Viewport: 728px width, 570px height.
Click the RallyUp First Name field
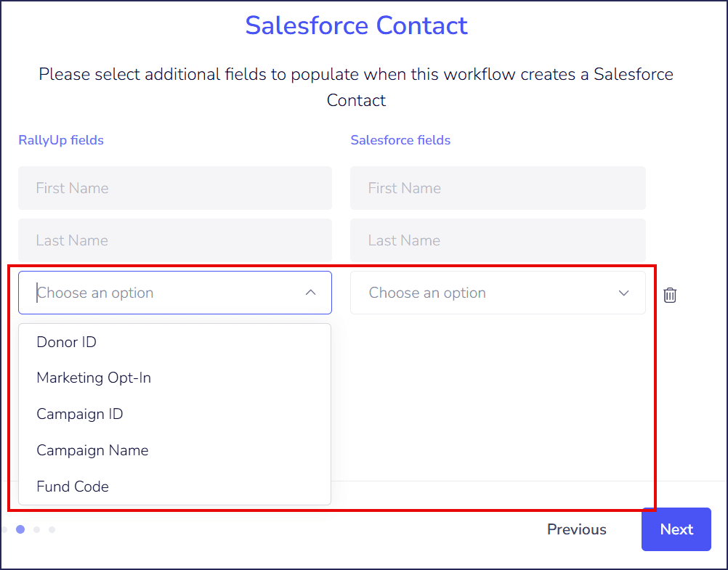click(x=174, y=188)
